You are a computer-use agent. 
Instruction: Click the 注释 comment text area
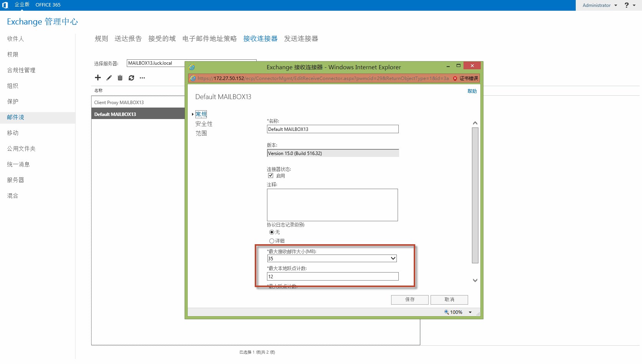(332, 205)
